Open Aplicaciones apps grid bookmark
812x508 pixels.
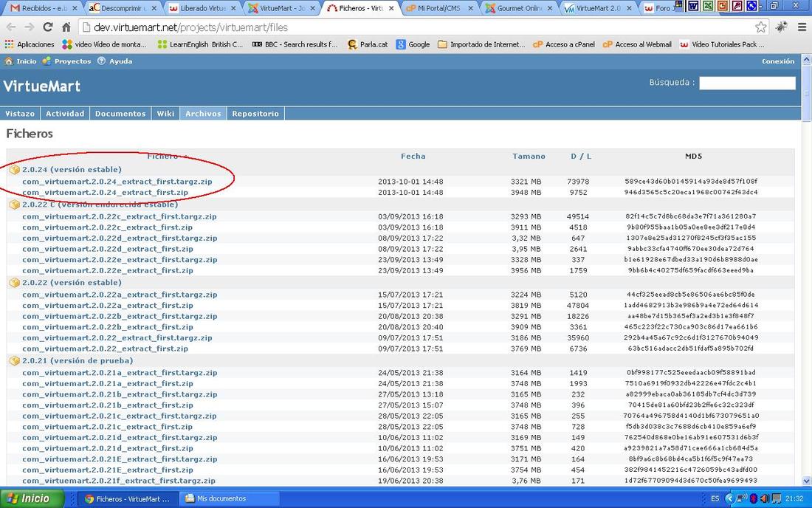coord(30,44)
